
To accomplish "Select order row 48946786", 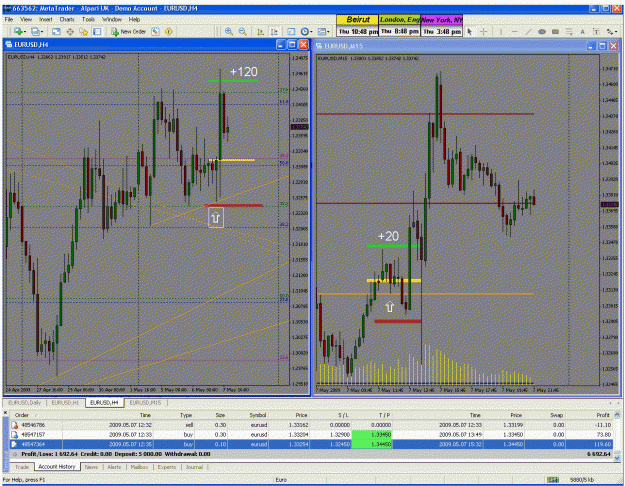I will [311, 425].
